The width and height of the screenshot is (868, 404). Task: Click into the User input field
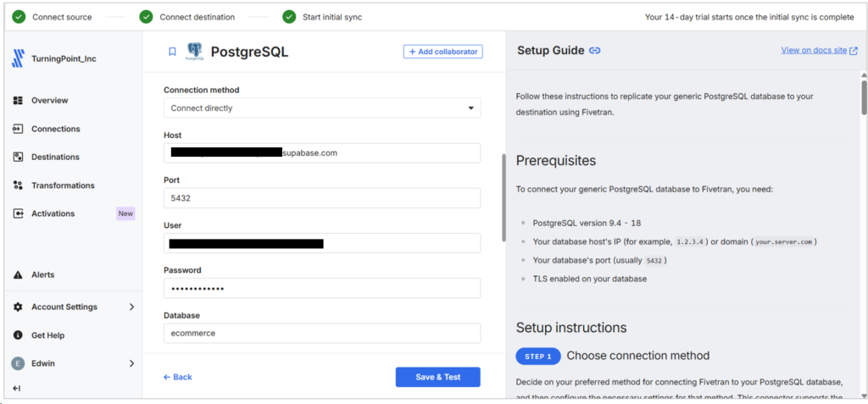click(x=322, y=243)
